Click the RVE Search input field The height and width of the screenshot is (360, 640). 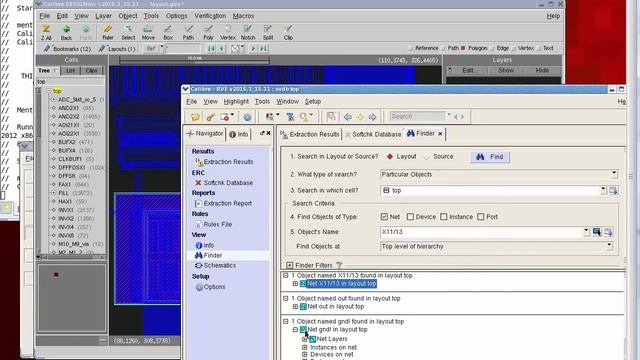(417, 116)
